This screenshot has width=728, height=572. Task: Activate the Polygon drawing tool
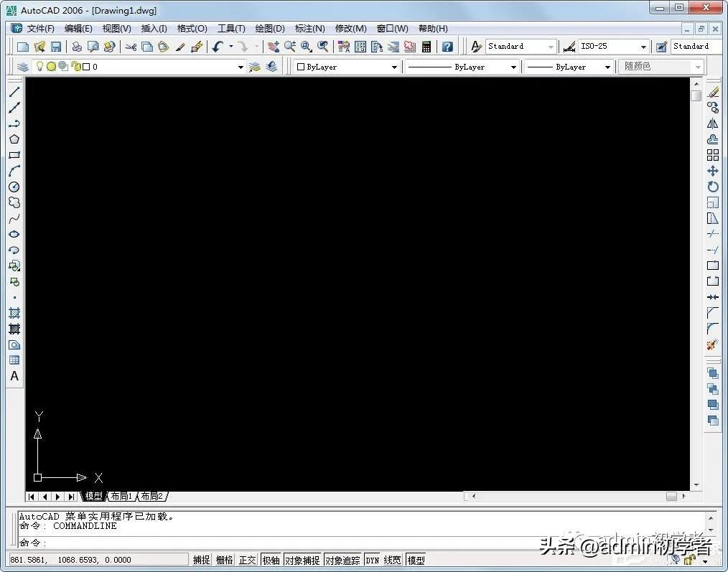click(15, 139)
